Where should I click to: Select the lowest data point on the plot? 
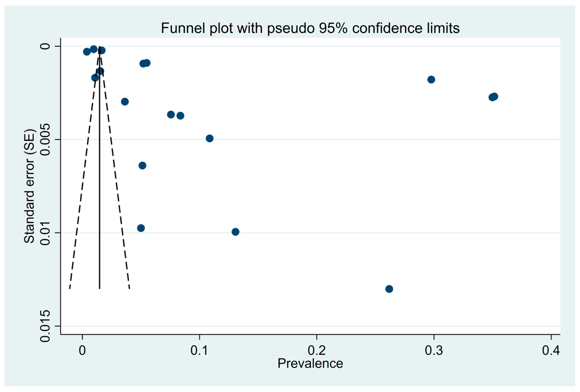point(389,289)
